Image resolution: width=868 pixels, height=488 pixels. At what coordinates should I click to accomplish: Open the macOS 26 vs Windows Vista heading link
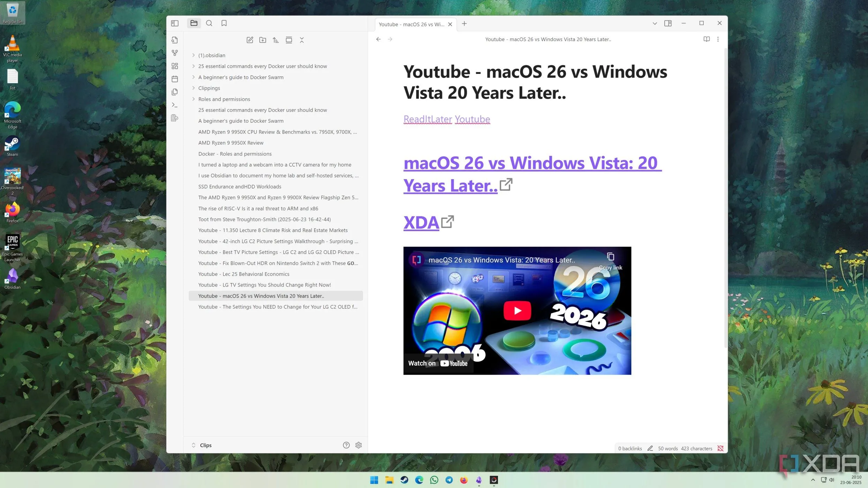(x=532, y=174)
